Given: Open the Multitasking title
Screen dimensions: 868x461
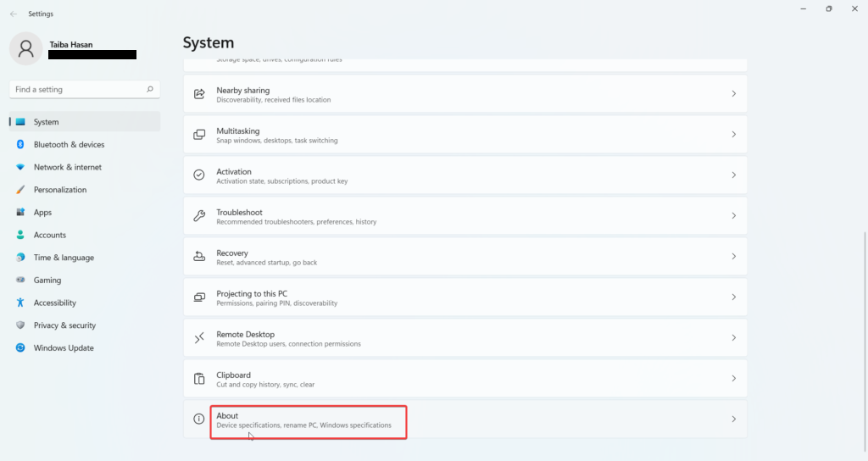Looking at the screenshot, I should coord(237,131).
